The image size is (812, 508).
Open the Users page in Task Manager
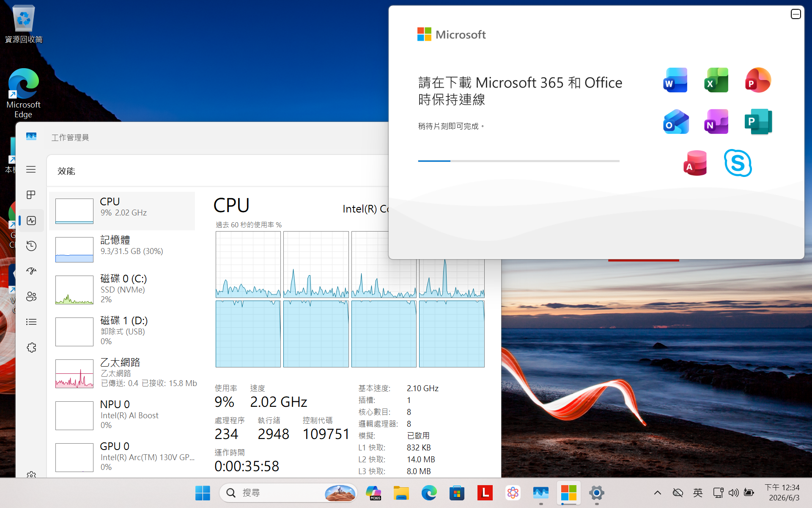31,296
